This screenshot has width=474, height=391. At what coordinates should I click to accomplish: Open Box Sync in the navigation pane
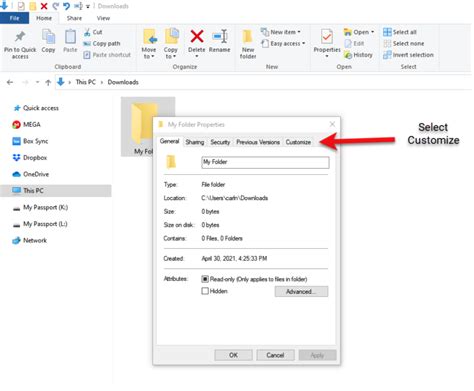30,141
